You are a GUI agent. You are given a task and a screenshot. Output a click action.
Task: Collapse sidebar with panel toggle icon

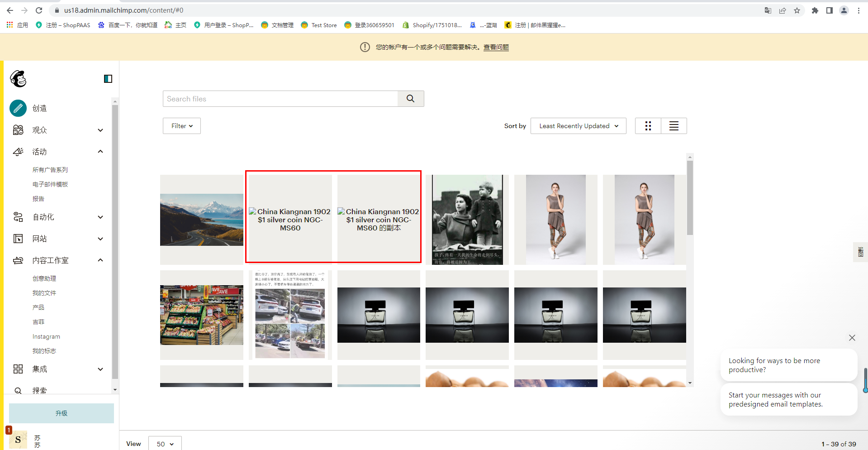(108, 79)
